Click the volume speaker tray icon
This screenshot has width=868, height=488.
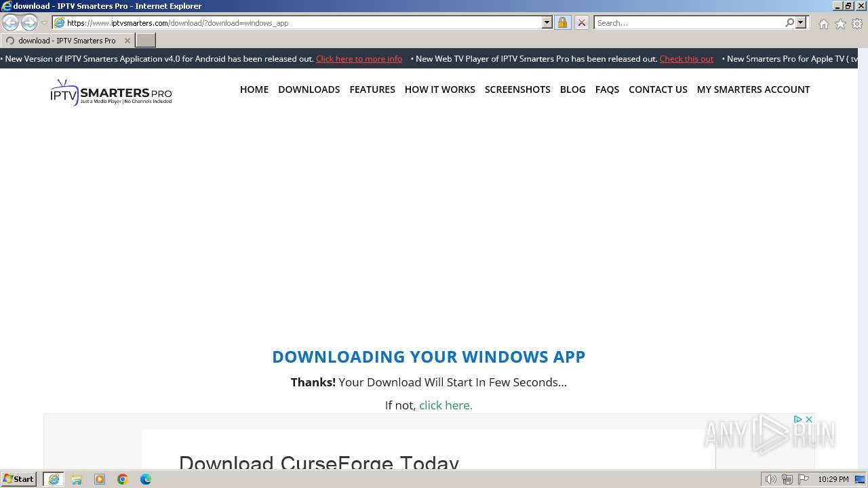[770, 479]
